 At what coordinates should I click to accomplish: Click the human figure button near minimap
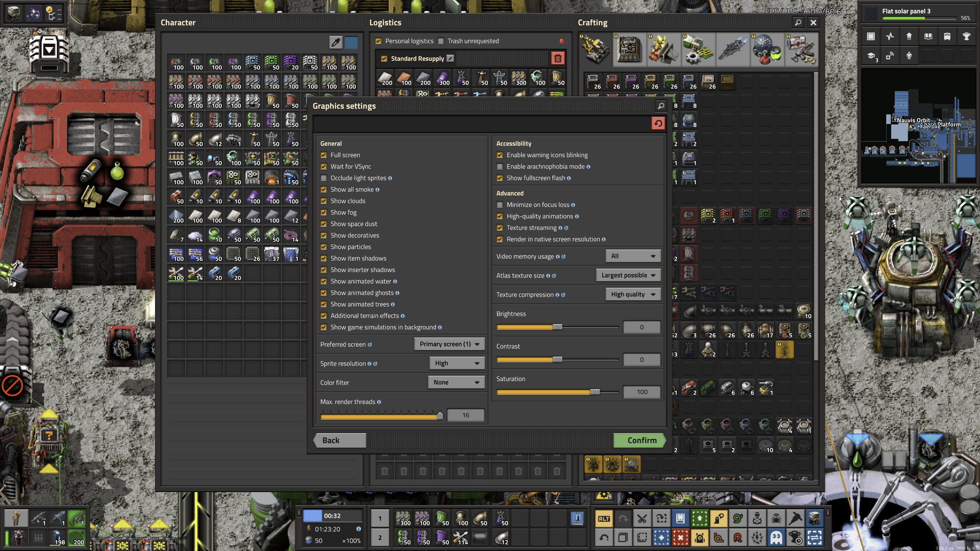pos(909,56)
